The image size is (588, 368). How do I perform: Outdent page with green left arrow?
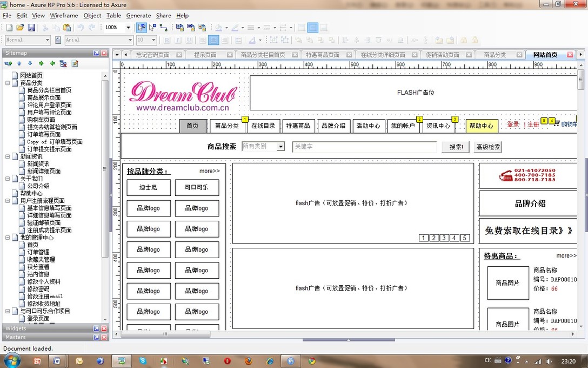(x=52, y=63)
